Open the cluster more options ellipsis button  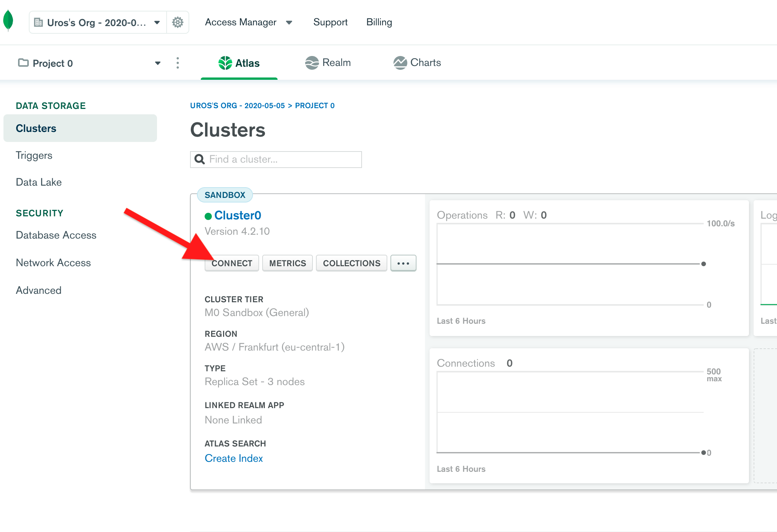coord(403,263)
